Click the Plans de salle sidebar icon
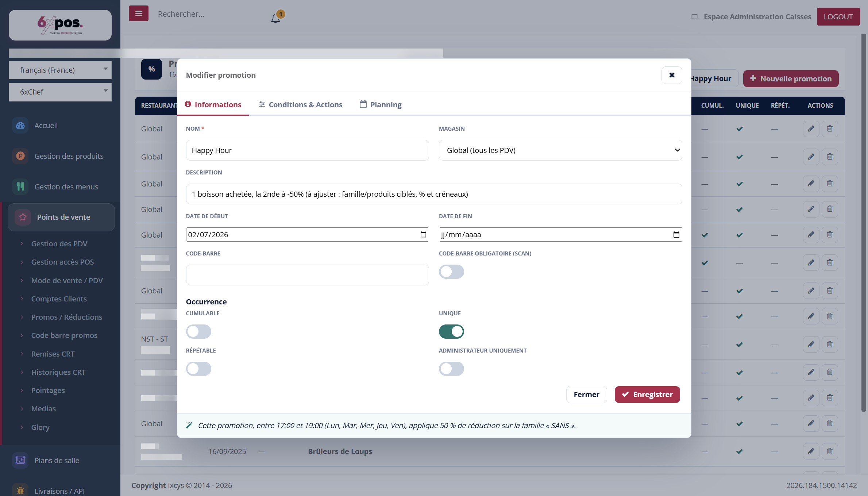Viewport: 868px width, 496px height. [20, 460]
